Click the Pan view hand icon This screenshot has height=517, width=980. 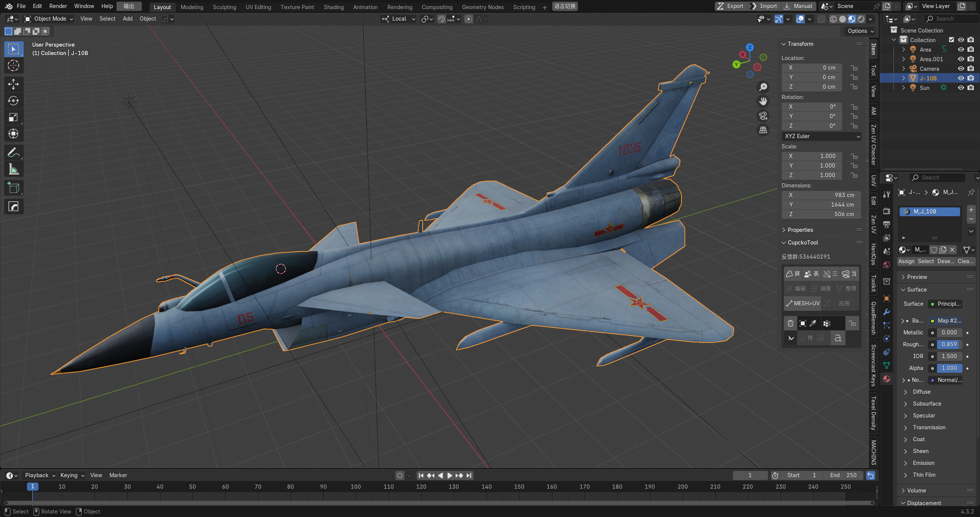point(763,101)
